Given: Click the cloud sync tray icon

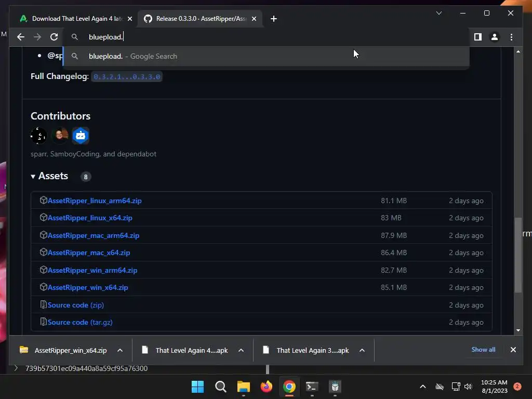Looking at the screenshot, I should coord(440,387).
